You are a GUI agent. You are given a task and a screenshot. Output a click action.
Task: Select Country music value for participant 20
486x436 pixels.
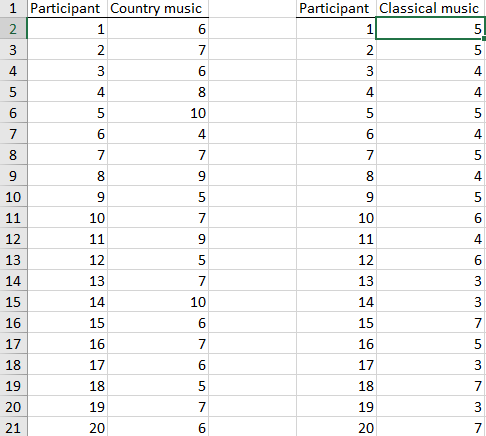(158, 428)
